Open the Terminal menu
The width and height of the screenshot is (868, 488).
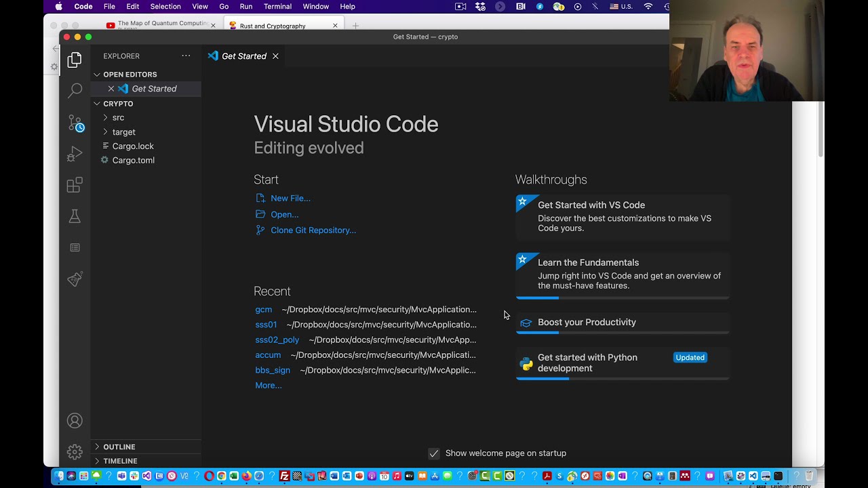277,6
